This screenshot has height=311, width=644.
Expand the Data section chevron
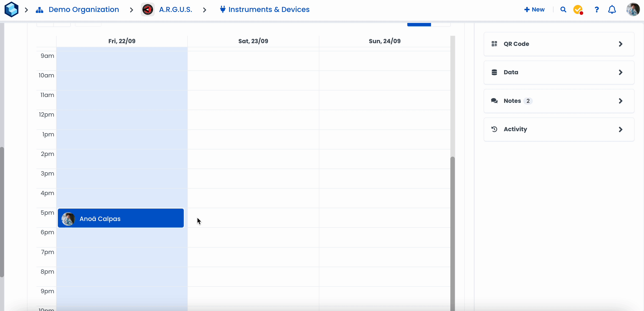620,72
